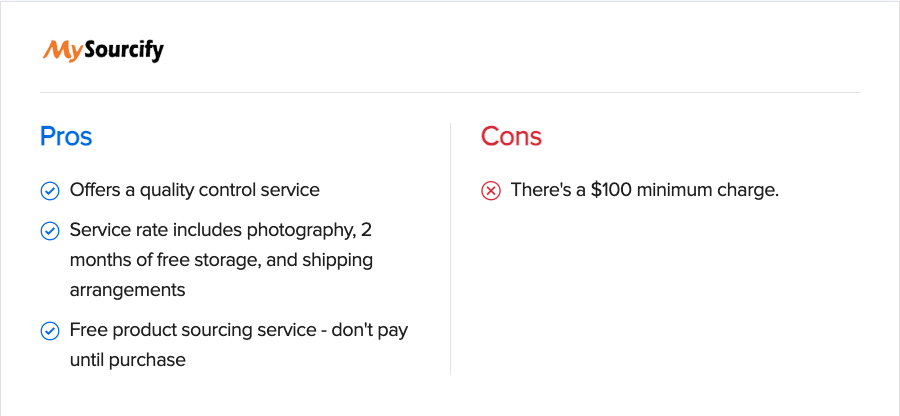
Task: Click the MySourcify logo
Action: click(103, 51)
